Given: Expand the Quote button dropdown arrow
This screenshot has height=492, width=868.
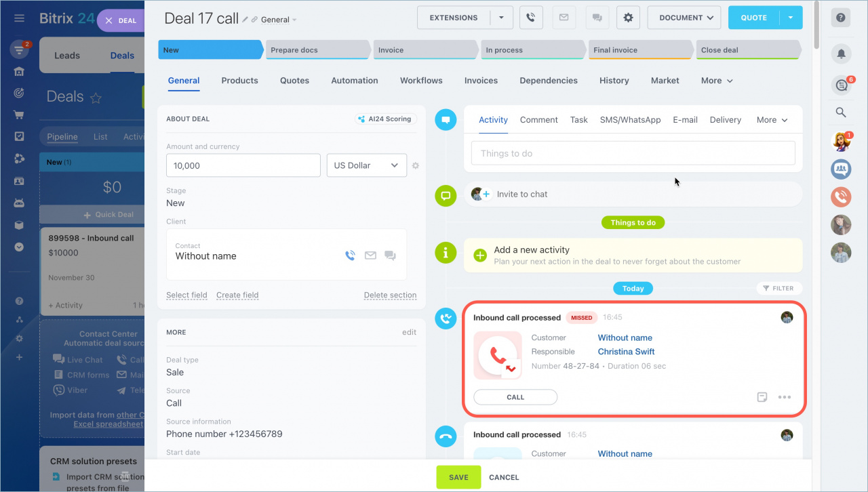Looking at the screenshot, I should (791, 18).
